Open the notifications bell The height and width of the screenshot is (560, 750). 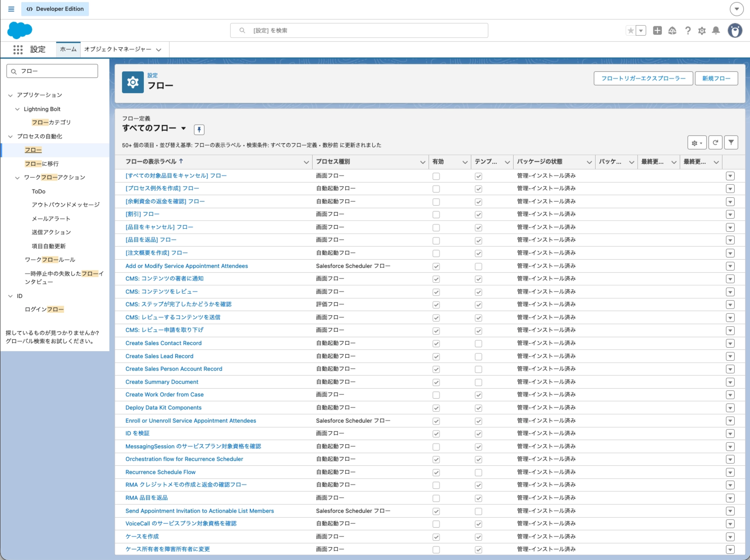(x=716, y=31)
